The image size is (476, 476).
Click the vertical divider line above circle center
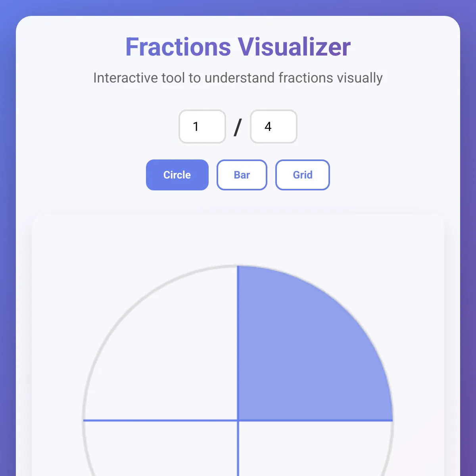[x=238, y=341]
